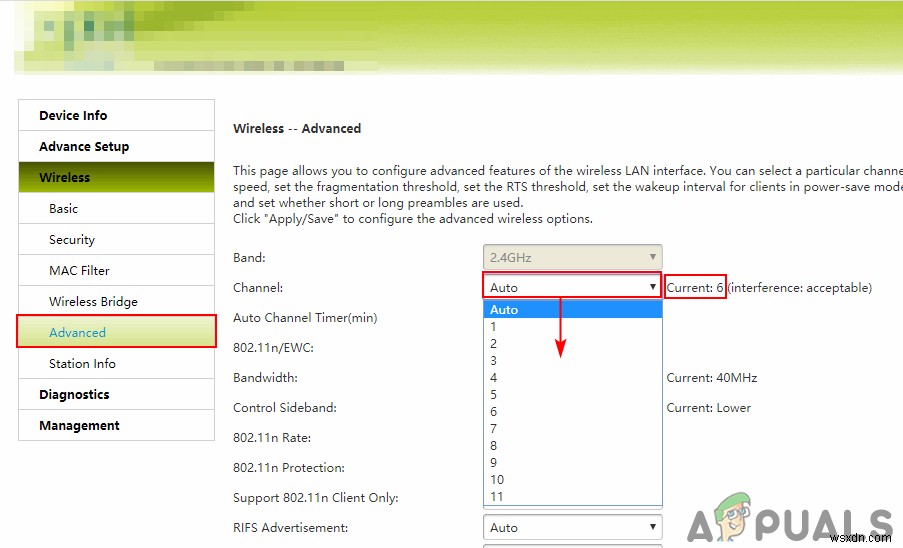Open the MAC Filter page
This screenshot has height=548, width=903.
(x=116, y=271)
